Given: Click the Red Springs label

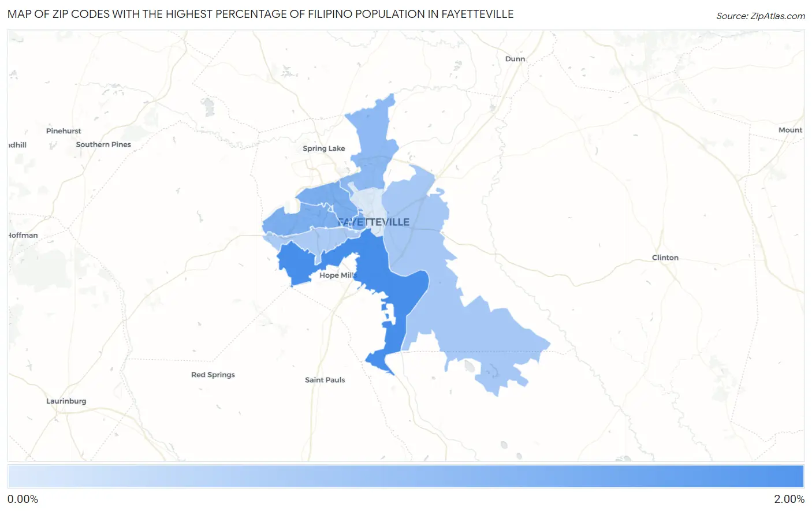Looking at the screenshot, I should click(x=213, y=375).
